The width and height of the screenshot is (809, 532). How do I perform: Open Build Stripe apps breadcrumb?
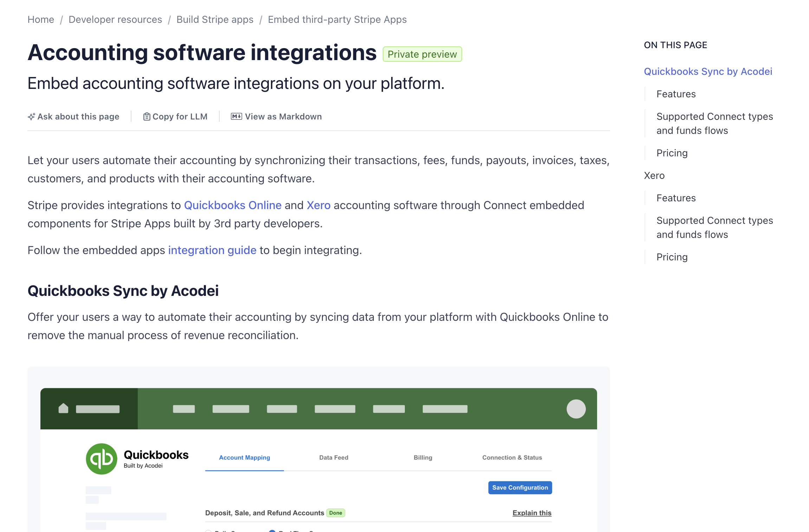tap(215, 20)
